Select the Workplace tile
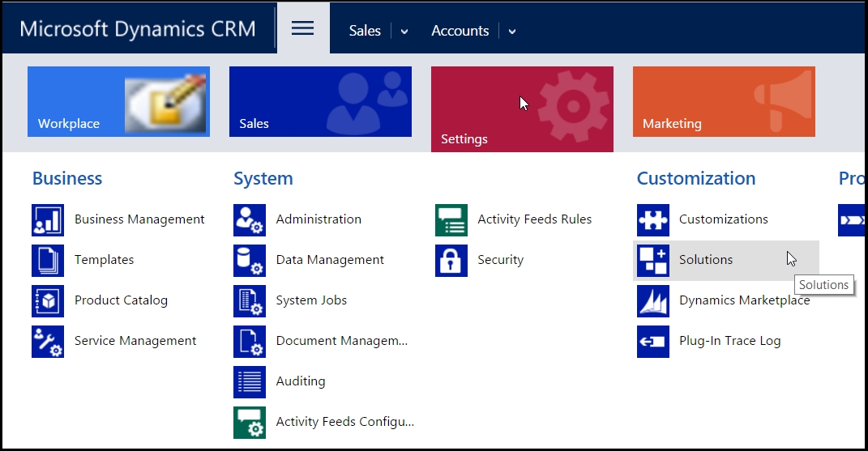This screenshot has width=868, height=451. click(118, 101)
